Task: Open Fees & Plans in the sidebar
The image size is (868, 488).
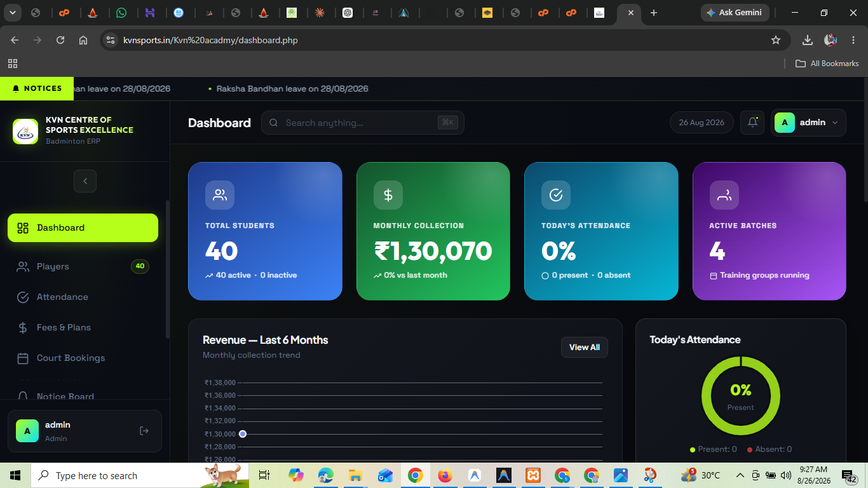Action: click(83, 327)
